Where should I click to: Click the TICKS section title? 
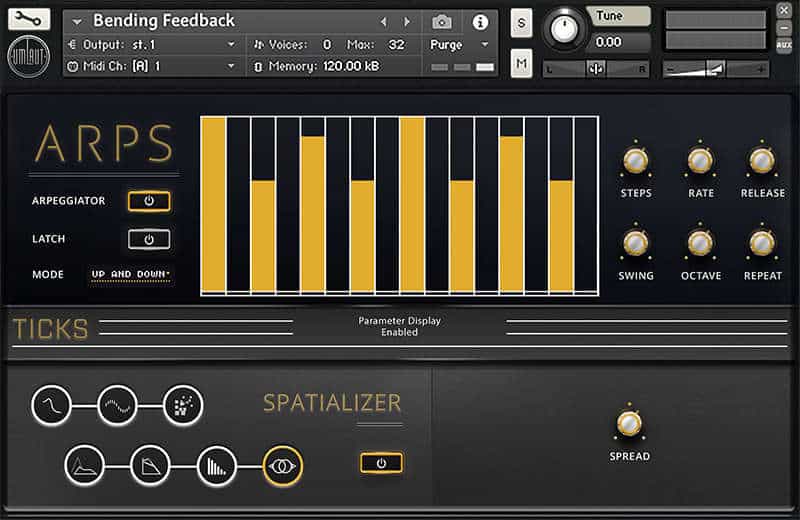tap(51, 329)
